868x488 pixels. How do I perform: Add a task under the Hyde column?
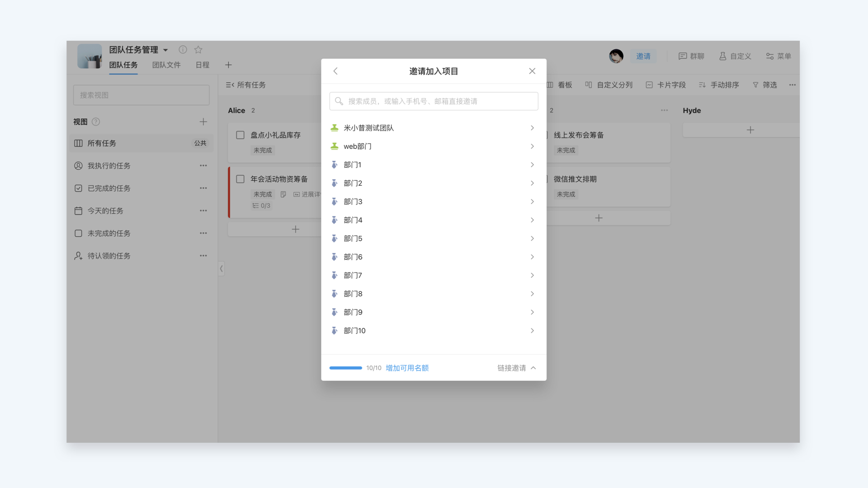(x=750, y=130)
